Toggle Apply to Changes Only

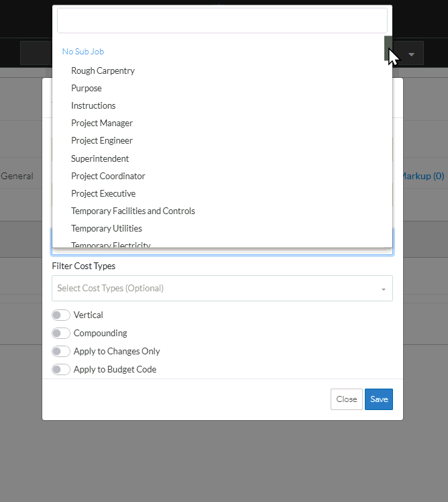click(x=61, y=352)
